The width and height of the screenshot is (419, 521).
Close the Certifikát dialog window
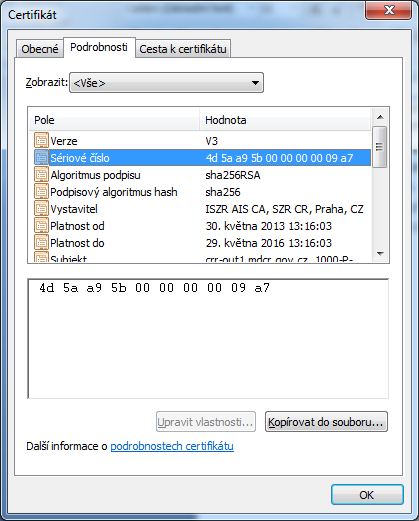(389, 10)
